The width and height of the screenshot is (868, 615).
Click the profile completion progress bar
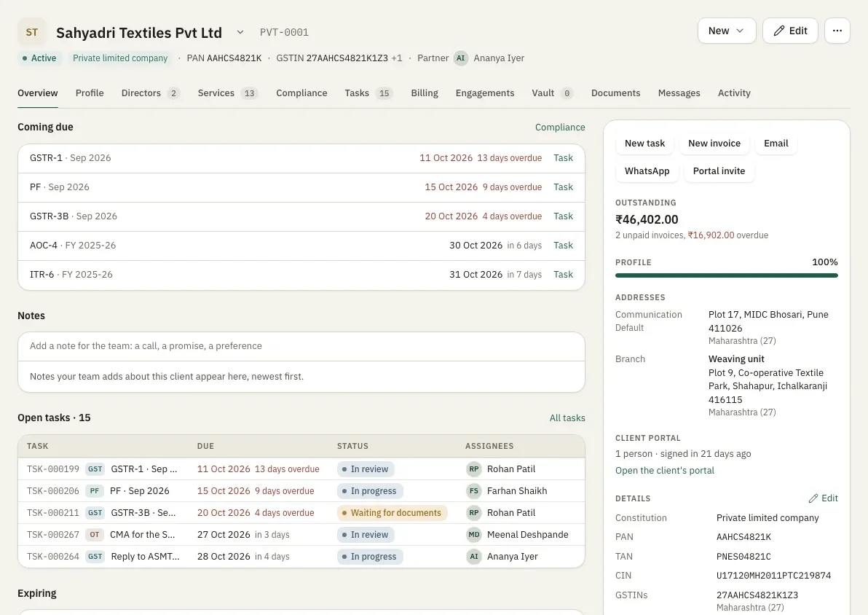(x=726, y=275)
